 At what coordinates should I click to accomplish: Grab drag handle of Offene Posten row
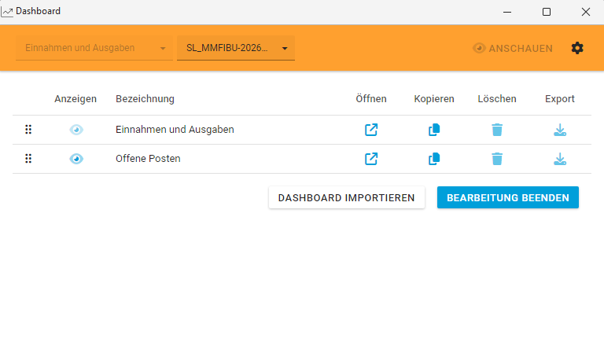click(28, 159)
